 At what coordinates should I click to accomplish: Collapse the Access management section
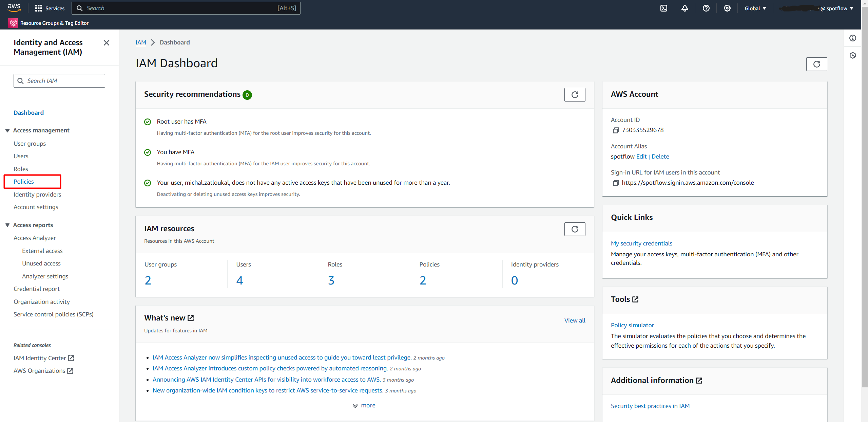(7, 131)
